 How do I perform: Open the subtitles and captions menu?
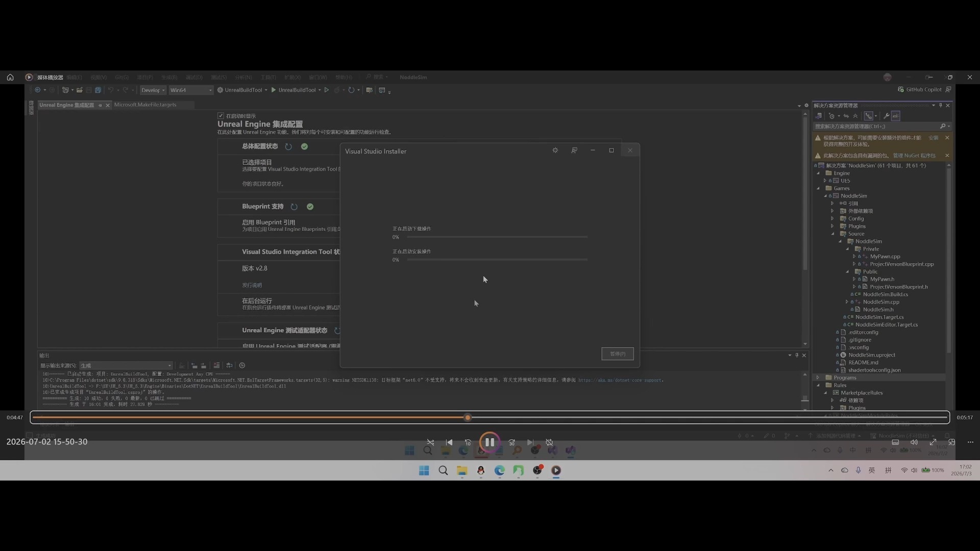coord(895,442)
